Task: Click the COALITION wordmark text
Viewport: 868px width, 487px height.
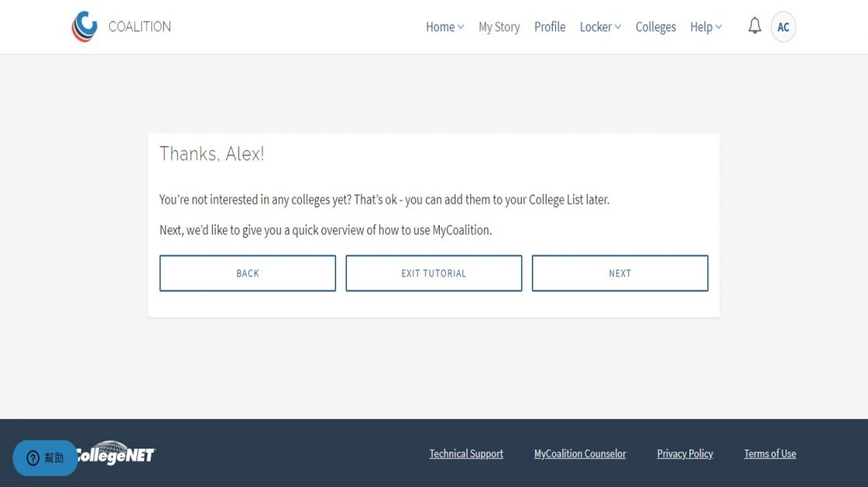Action: coord(140,27)
